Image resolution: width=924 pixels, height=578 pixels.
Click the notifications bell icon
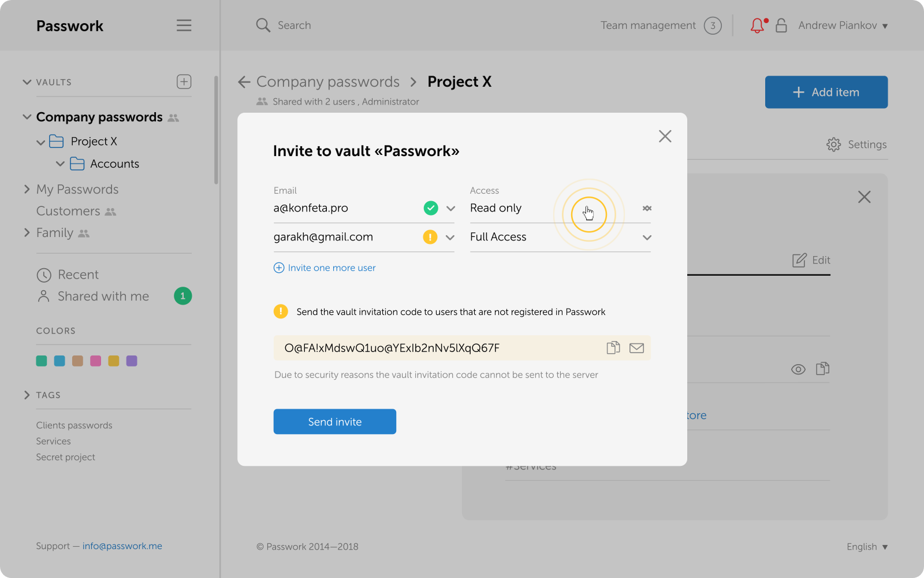click(757, 25)
